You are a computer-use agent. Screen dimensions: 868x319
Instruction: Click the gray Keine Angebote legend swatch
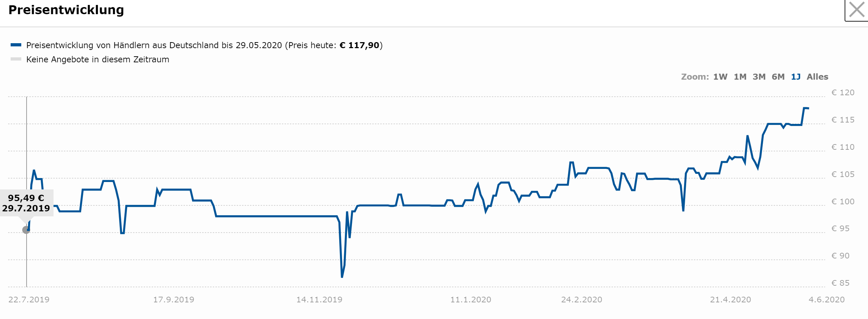tap(16, 59)
